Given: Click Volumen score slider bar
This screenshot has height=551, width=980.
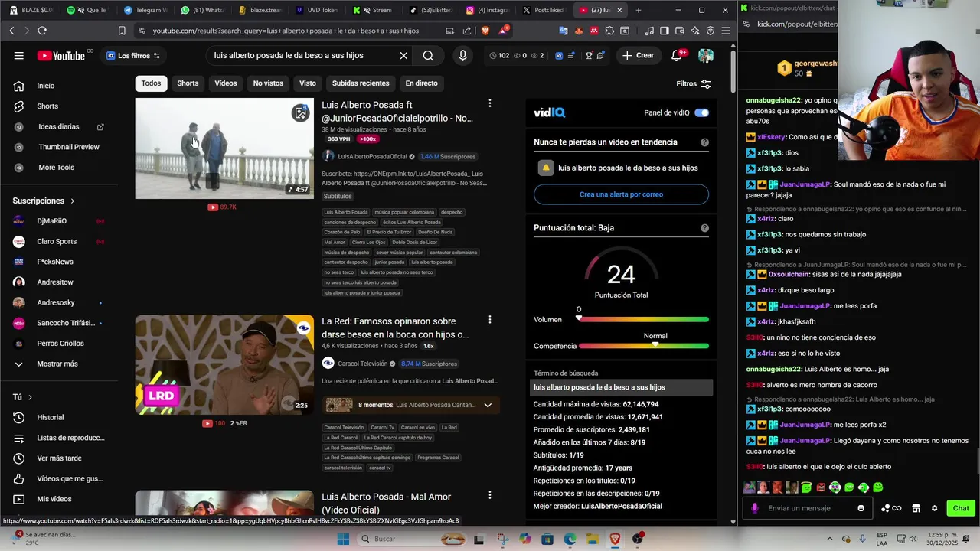Looking at the screenshot, I should pyautogui.click(x=644, y=319).
